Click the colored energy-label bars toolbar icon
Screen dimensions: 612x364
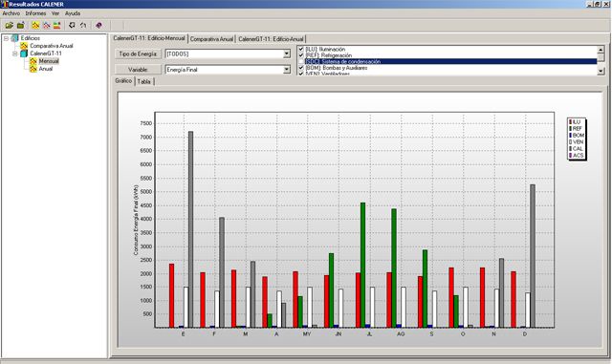tap(57, 26)
